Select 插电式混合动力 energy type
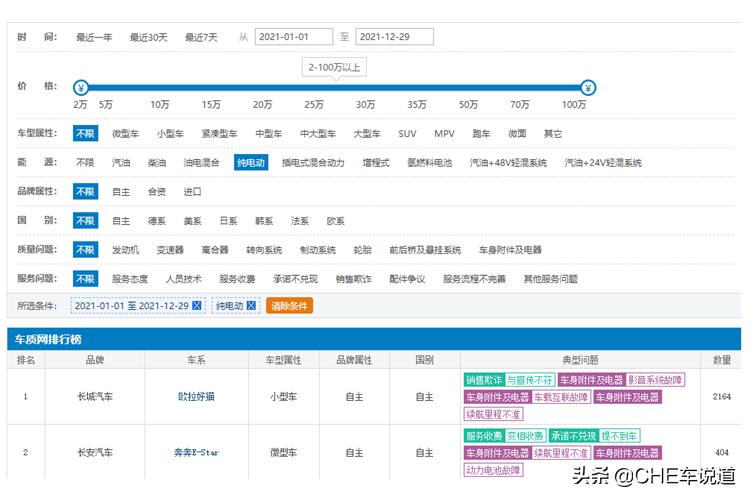Image resolution: width=750 pixels, height=500 pixels. click(313, 163)
